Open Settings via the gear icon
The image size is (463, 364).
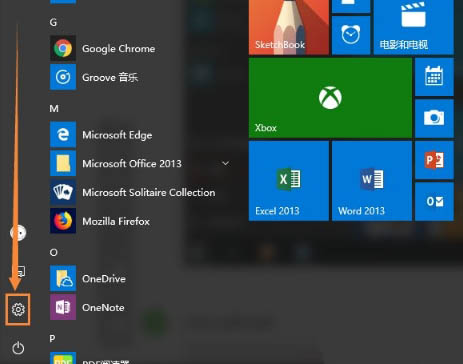coord(18,309)
